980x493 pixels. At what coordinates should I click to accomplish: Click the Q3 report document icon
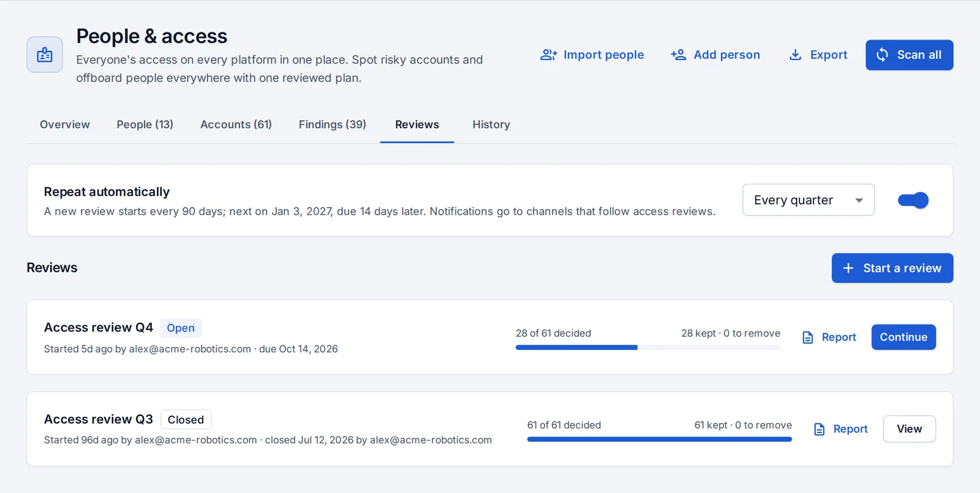point(820,429)
